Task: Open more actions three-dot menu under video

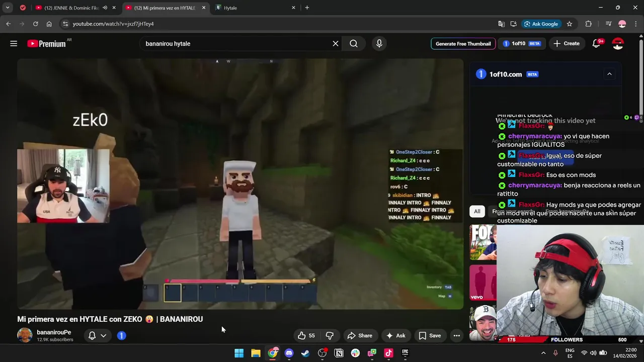Action: click(x=456, y=335)
